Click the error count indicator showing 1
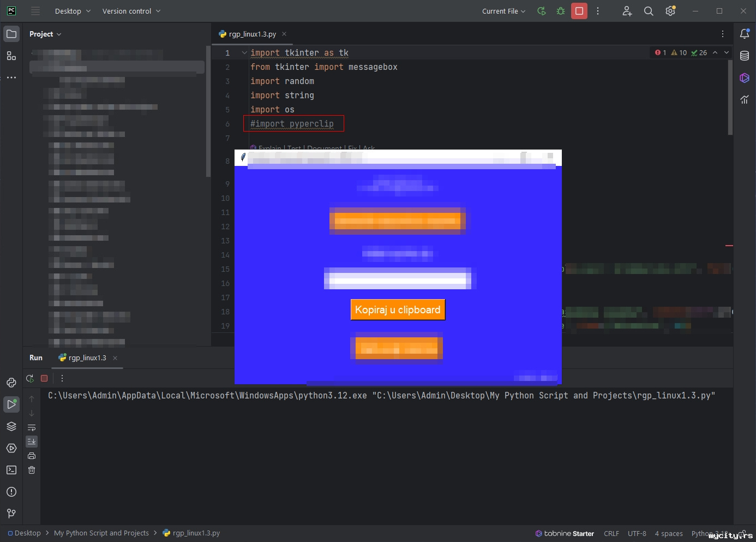The height and width of the screenshot is (542, 756). pos(661,52)
